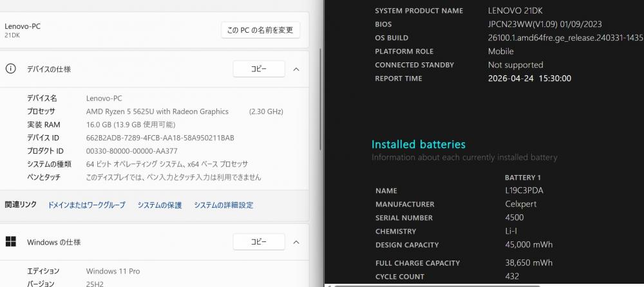Copy device specifications with コピー button

click(x=259, y=69)
